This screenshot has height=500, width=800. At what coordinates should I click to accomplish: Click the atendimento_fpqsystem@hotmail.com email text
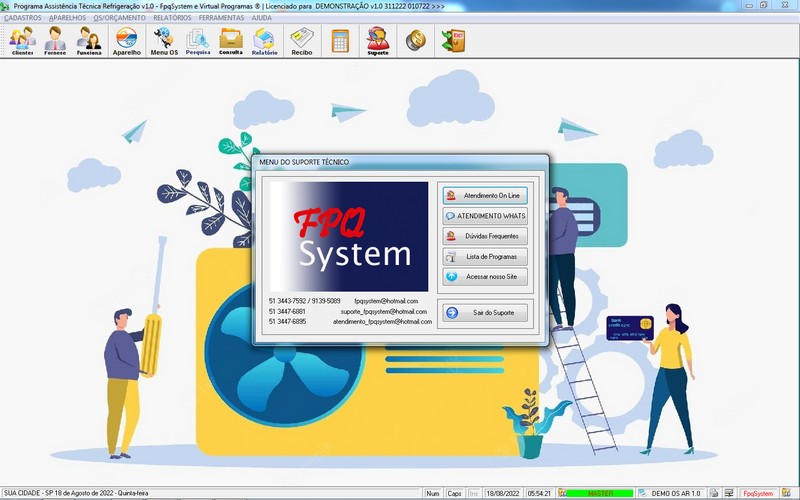tap(383, 321)
